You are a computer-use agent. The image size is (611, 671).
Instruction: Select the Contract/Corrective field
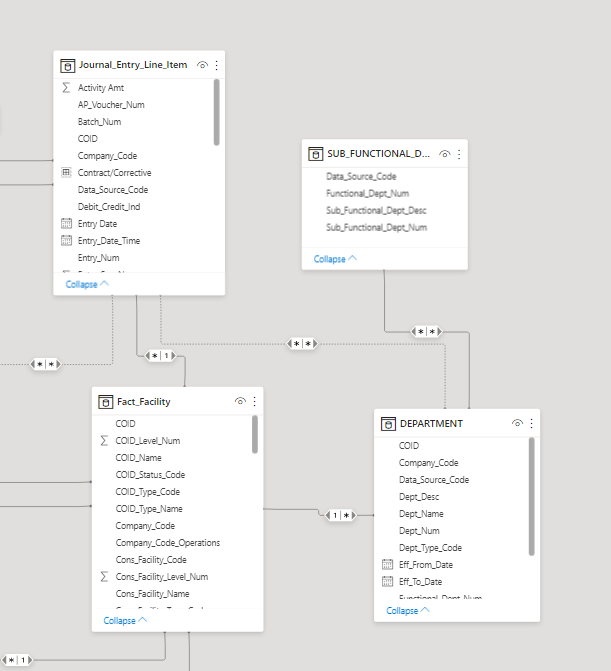click(x=115, y=173)
